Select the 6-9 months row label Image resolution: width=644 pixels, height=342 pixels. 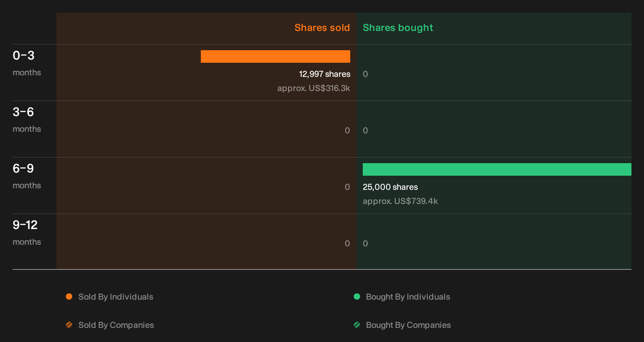27,176
